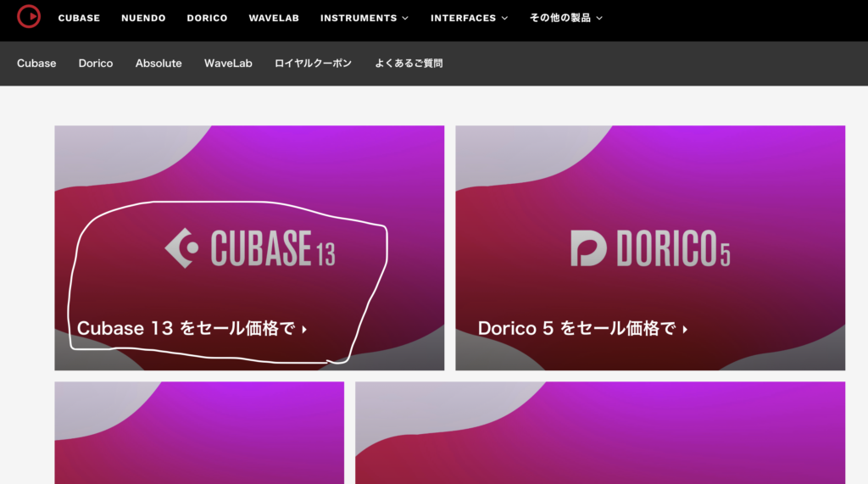Select Dorico tab in the gray sub-navigation
868x484 pixels.
pos(96,64)
